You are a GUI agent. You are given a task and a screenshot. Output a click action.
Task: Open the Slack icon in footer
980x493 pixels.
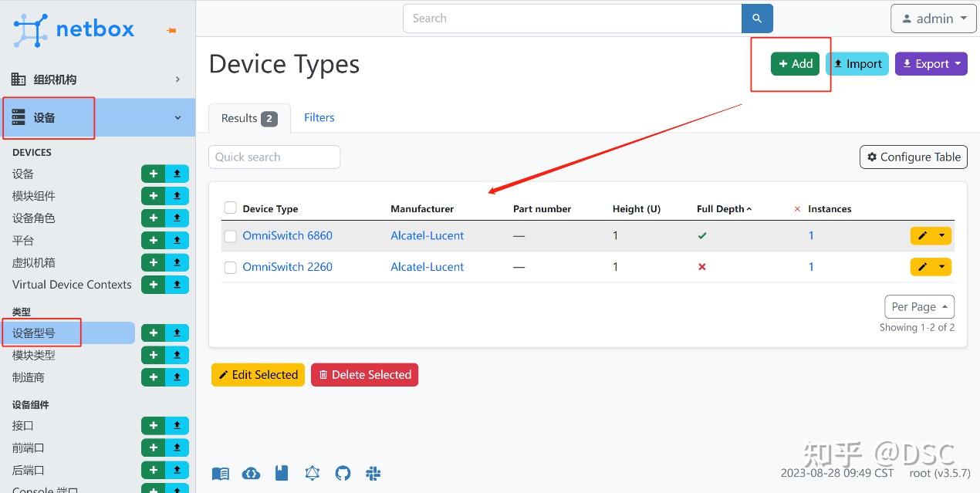click(373, 473)
